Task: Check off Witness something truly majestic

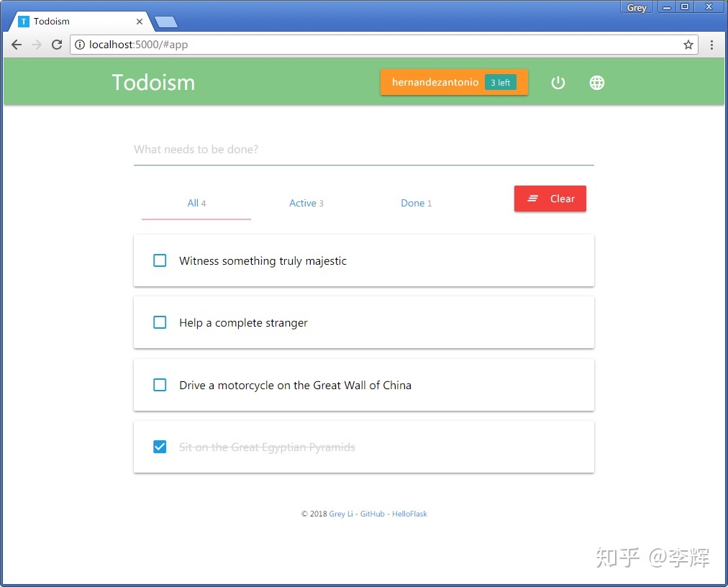Action: click(x=160, y=260)
